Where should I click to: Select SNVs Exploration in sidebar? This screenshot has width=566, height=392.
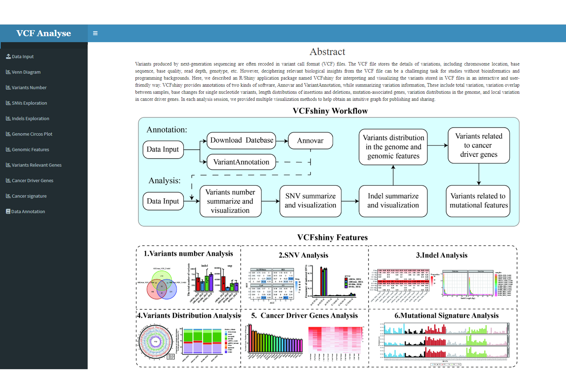click(44, 103)
